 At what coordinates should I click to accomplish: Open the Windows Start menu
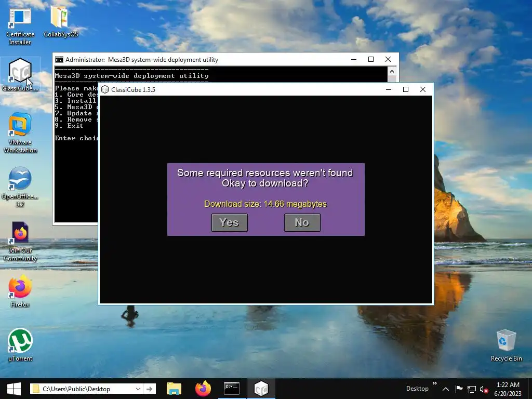pos(14,389)
